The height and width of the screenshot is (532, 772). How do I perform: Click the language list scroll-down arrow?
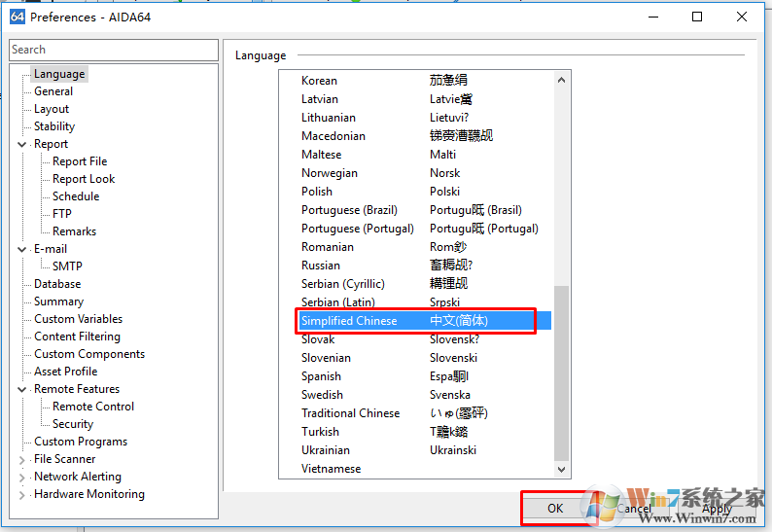click(561, 470)
